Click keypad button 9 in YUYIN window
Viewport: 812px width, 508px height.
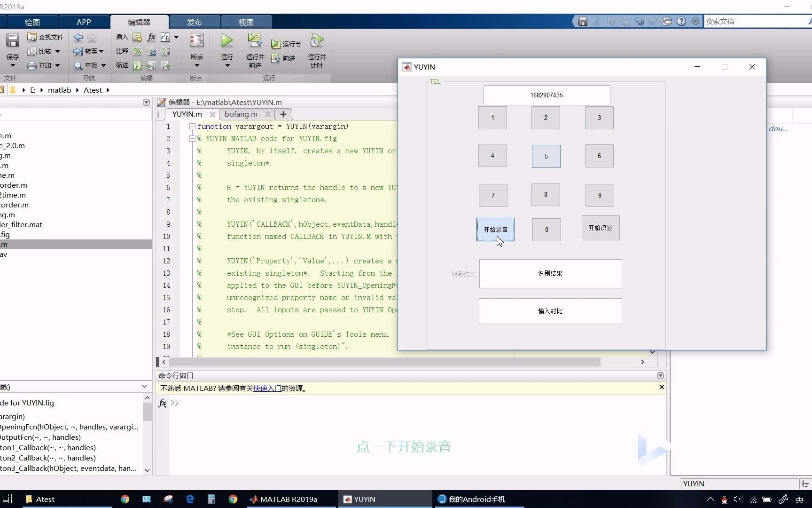(600, 195)
